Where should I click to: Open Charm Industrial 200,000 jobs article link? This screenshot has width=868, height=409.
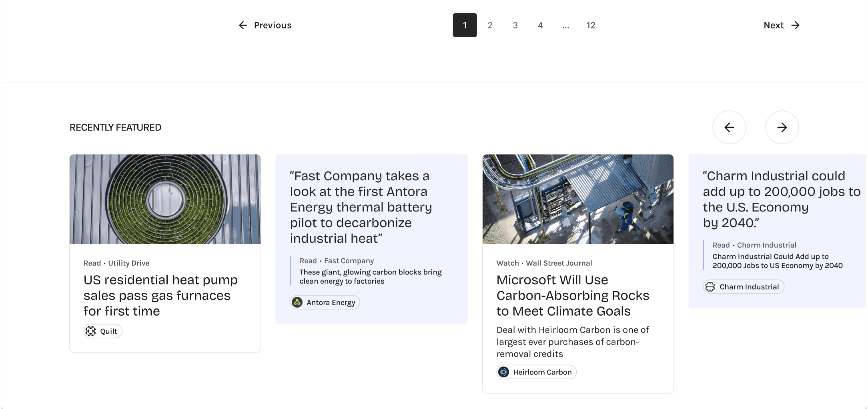tap(777, 261)
